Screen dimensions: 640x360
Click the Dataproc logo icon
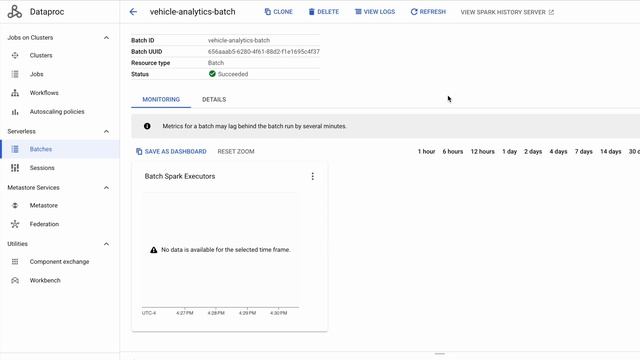(x=15, y=12)
